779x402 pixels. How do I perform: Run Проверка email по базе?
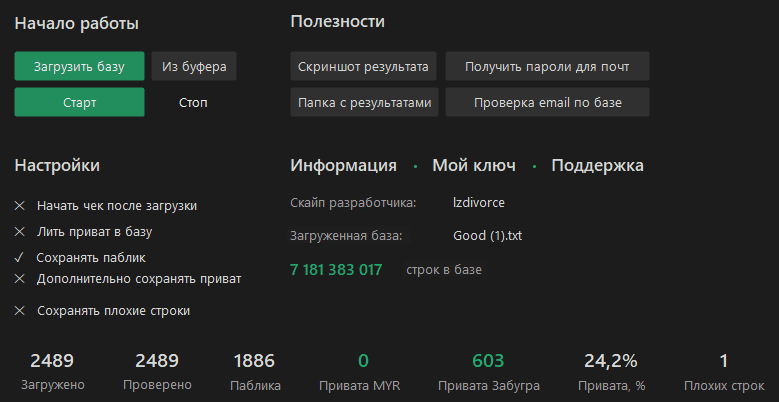(547, 102)
